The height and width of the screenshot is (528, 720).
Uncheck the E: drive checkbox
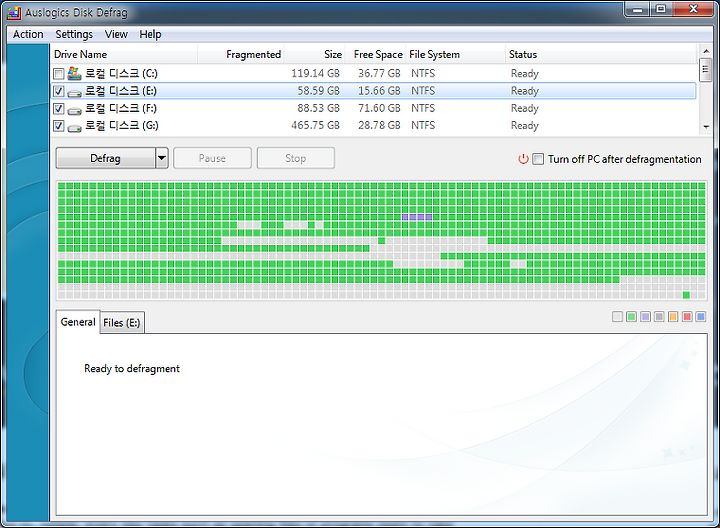[58, 91]
